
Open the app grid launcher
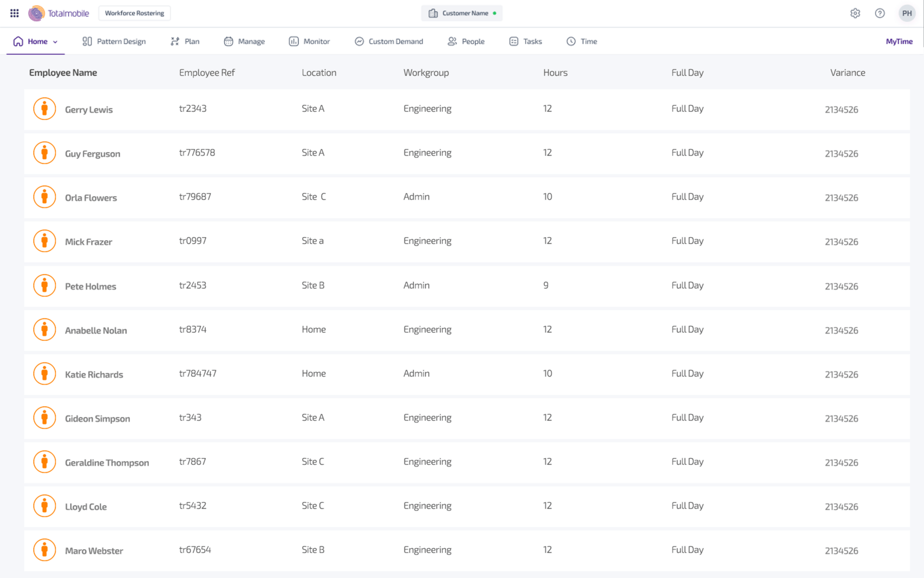(x=14, y=13)
